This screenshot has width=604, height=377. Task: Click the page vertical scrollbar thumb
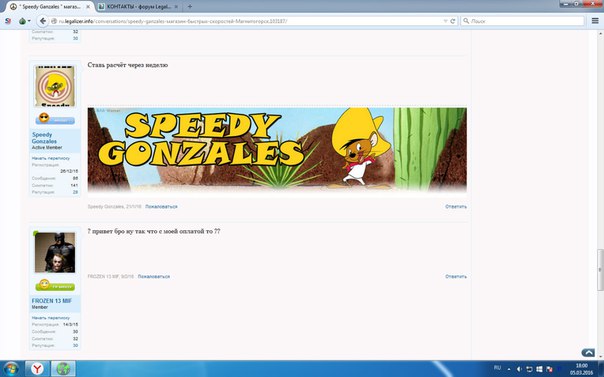(600, 270)
